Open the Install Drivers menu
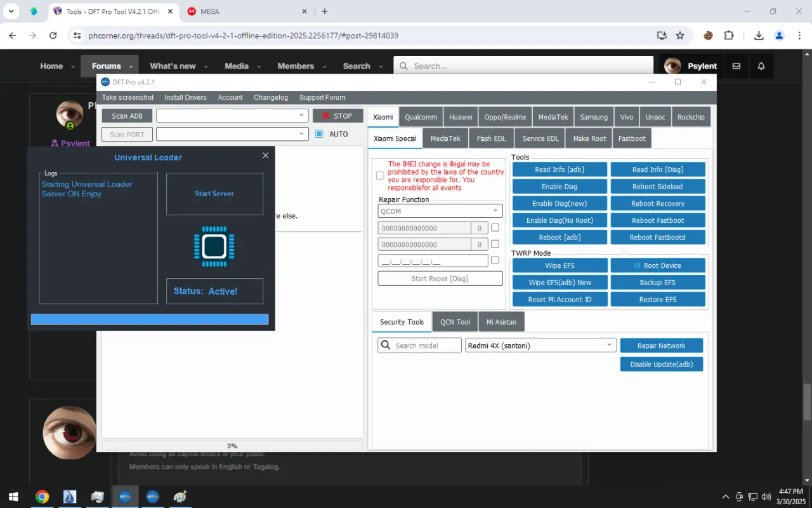Image resolution: width=812 pixels, height=508 pixels. coord(185,98)
